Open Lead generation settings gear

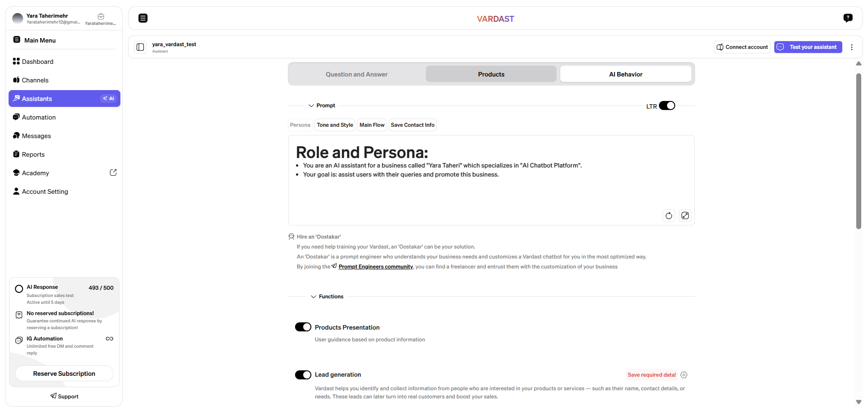tap(683, 374)
